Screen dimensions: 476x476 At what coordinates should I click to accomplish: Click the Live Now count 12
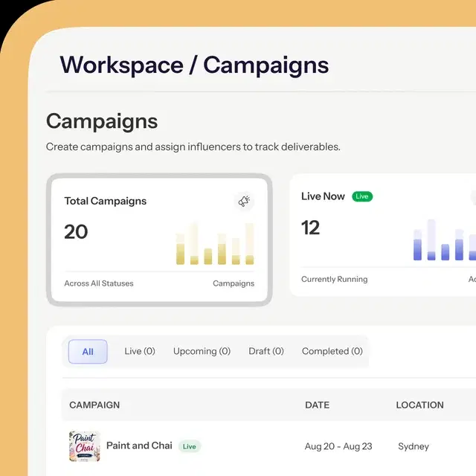(310, 228)
